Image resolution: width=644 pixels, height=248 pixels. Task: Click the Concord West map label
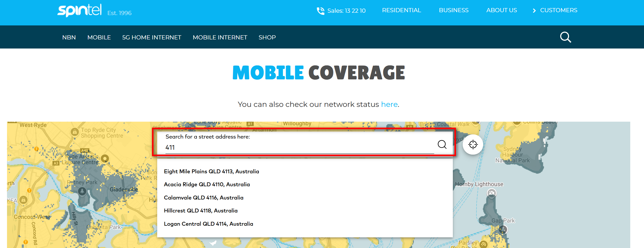coord(32,217)
